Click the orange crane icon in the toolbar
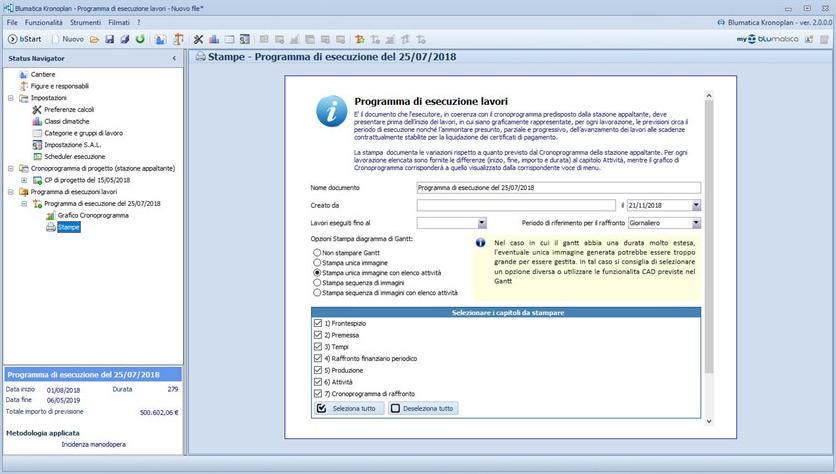 click(179, 39)
